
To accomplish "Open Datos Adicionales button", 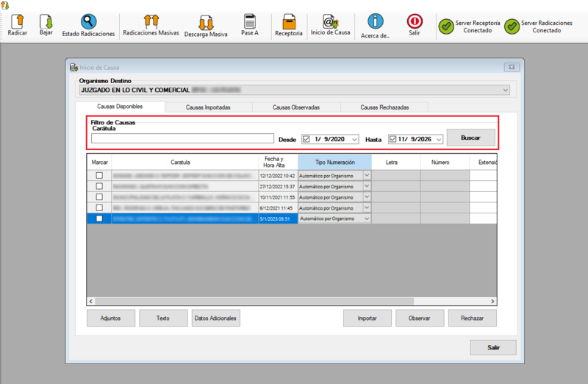I will tap(215, 318).
